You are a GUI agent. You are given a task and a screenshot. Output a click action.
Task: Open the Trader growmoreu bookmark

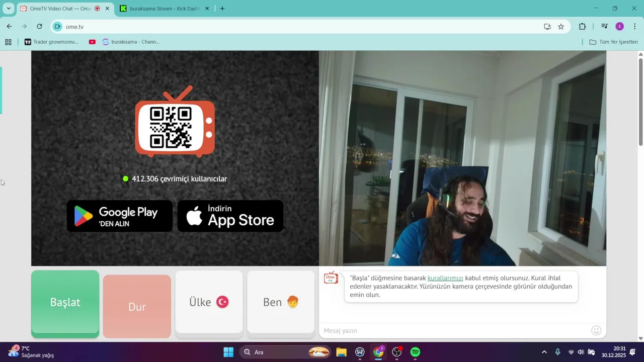(51, 42)
